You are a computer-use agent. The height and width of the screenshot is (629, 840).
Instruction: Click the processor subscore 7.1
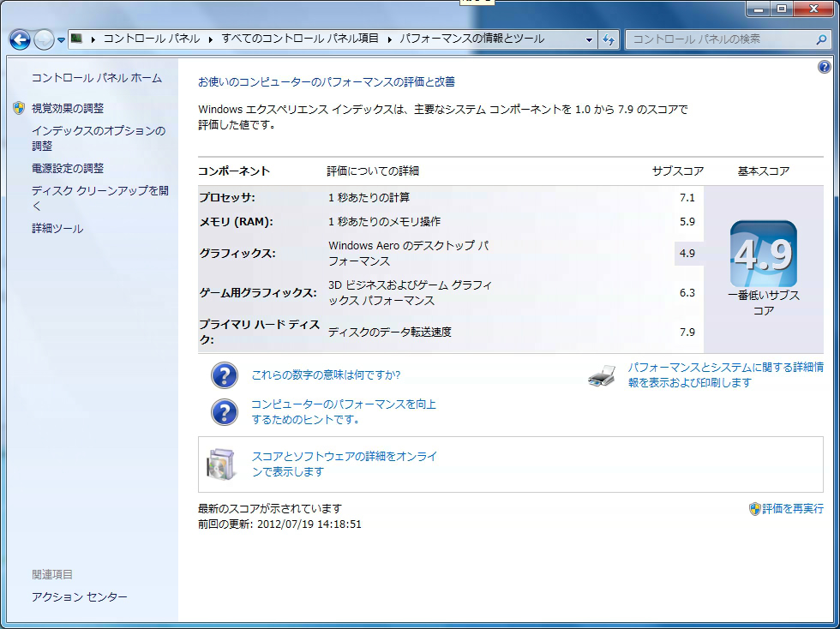(x=687, y=198)
